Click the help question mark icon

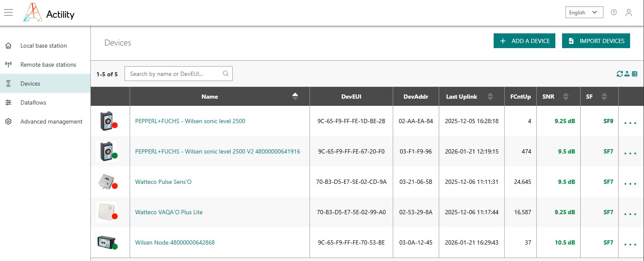pos(614,13)
